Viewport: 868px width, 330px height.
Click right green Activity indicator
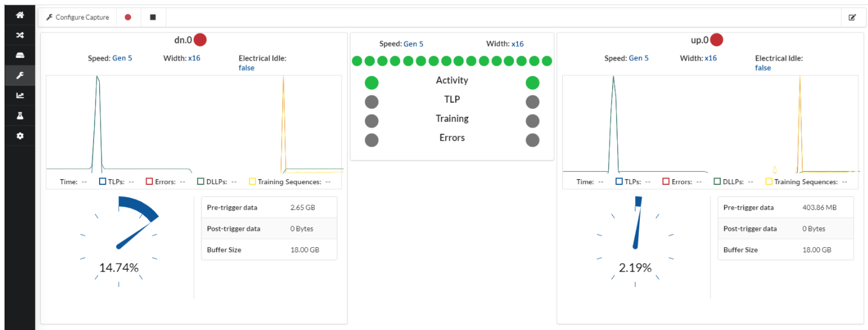pyautogui.click(x=532, y=83)
